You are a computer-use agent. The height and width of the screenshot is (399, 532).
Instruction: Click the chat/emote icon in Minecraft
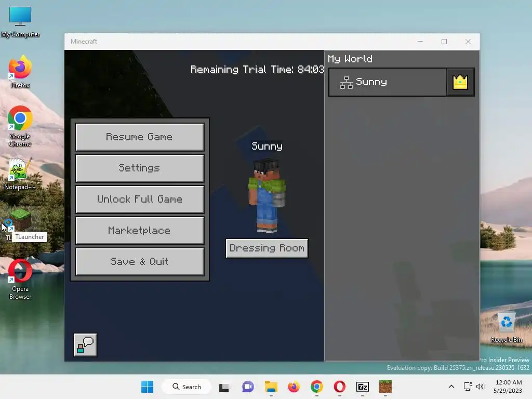coord(85,345)
